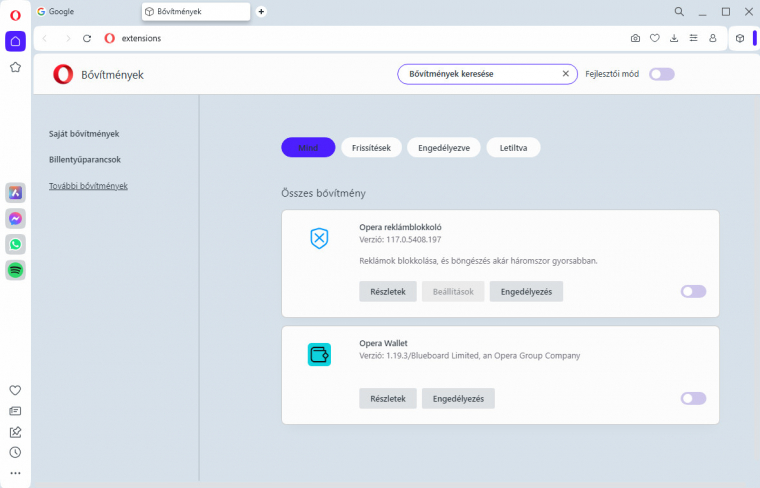Enable the Opera reklámblokkoló toggle
Screen dimensions: 760x488
pos(693,291)
